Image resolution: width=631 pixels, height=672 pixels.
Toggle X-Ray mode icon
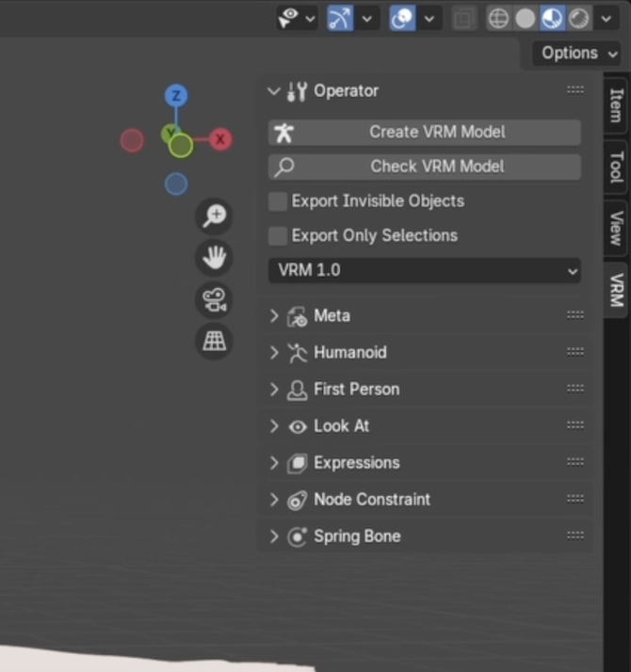click(464, 19)
